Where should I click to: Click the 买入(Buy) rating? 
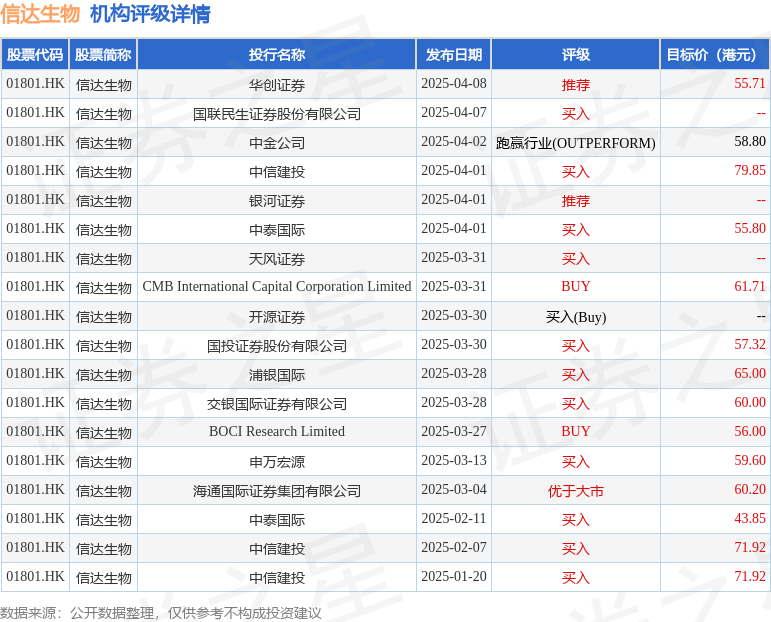pos(576,317)
